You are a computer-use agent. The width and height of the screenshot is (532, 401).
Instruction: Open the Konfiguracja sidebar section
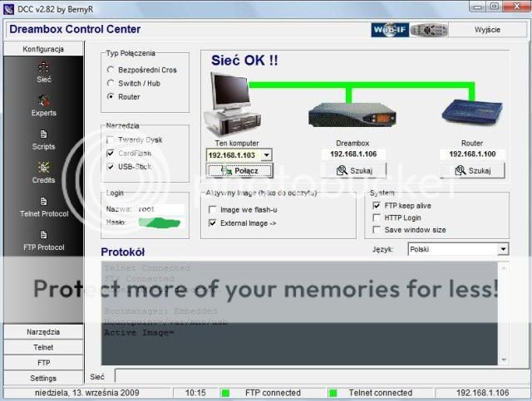click(x=43, y=49)
